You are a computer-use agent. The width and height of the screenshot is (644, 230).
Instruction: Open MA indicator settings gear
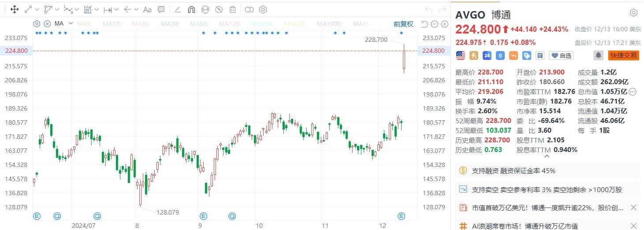point(37,24)
